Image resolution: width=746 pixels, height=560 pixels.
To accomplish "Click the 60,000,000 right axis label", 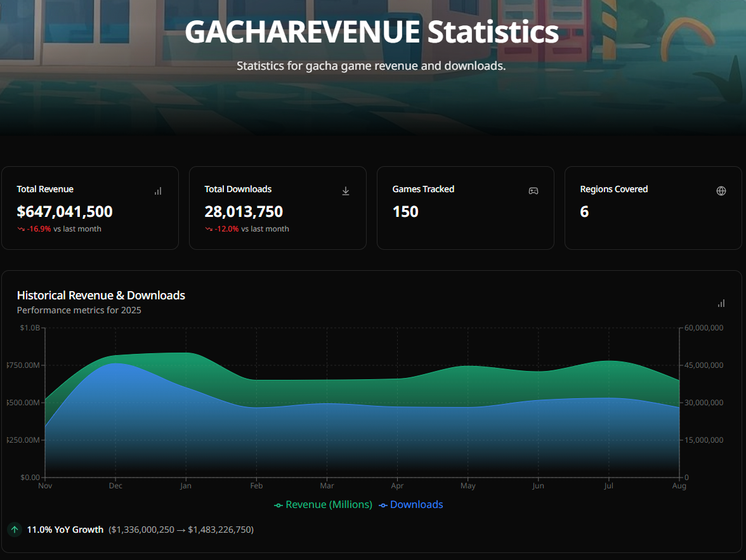I will [x=703, y=328].
